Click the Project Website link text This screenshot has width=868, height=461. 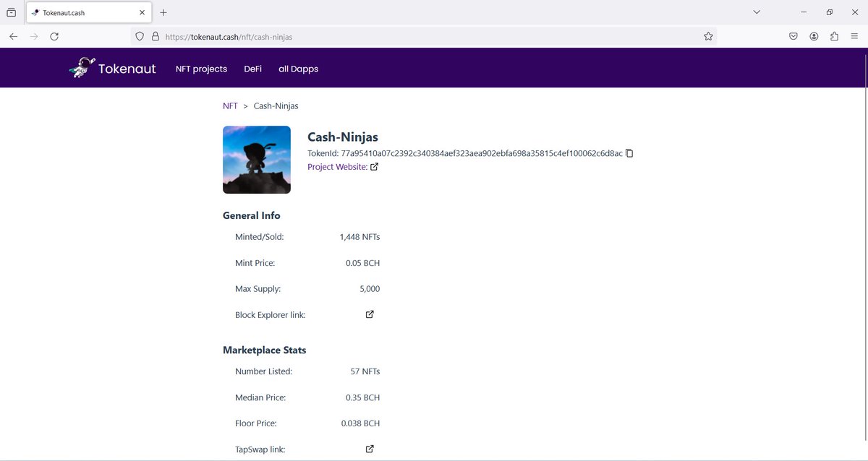point(338,167)
